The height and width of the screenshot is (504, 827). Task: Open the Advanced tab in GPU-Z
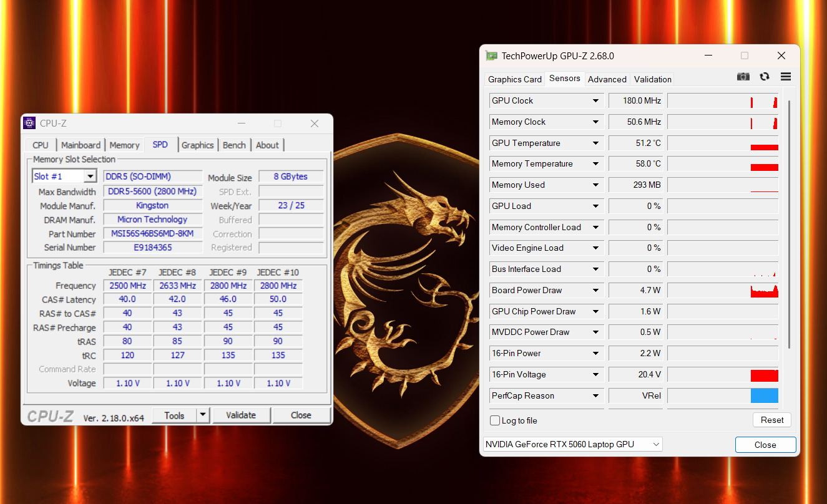pos(607,79)
